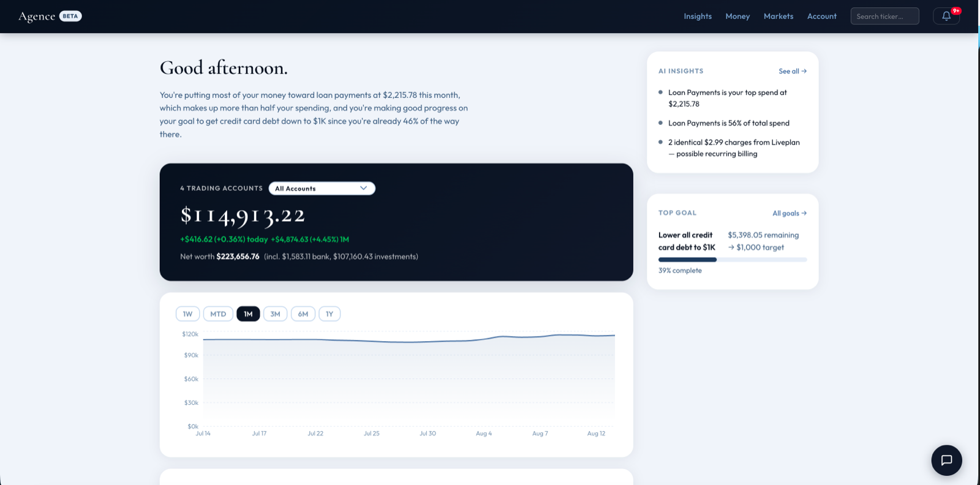Open the chat bubble button
980x485 pixels.
pos(946,460)
